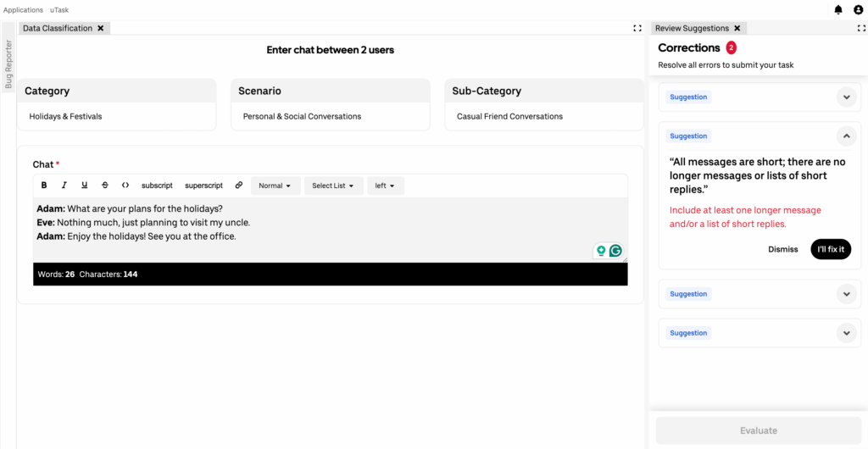This screenshot has height=449, width=868.
Task: Click the I'll fix it button
Action: pos(830,249)
